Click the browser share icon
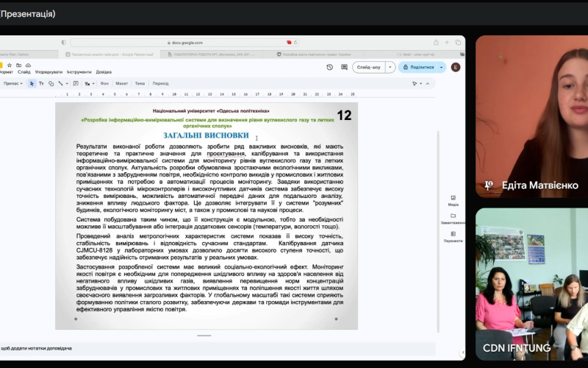This screenshot has width=588, height=368. pyautogui.click(x=436, y=43)
